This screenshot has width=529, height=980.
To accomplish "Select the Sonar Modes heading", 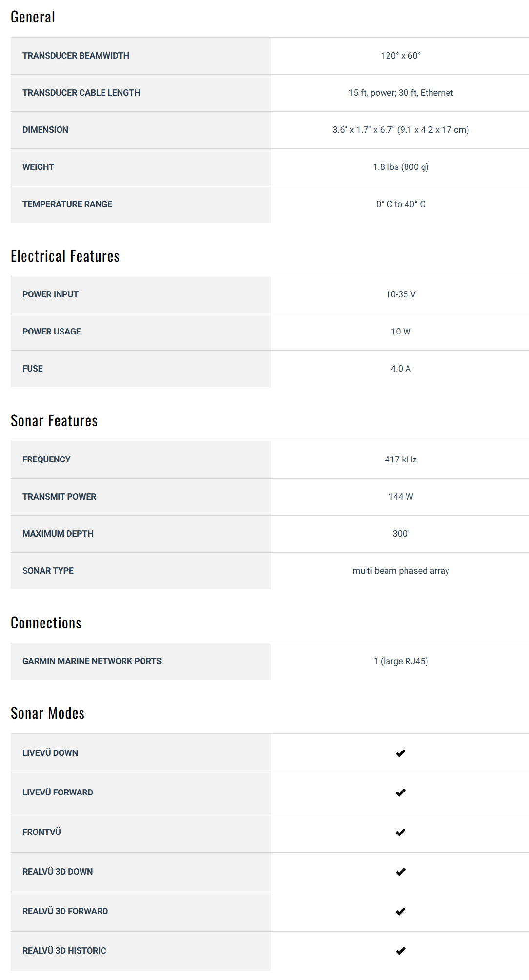I will pos(47,713).
